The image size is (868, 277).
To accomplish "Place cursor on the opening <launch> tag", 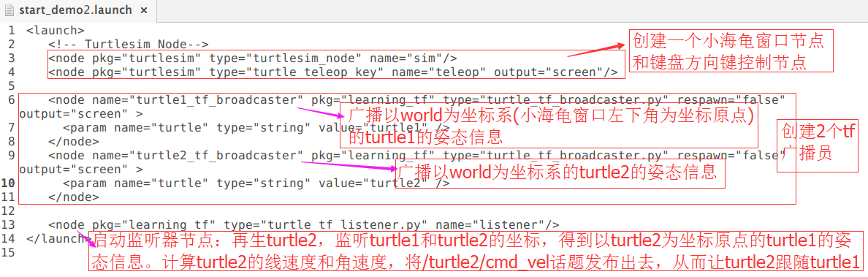I will [x=56, y=31].
